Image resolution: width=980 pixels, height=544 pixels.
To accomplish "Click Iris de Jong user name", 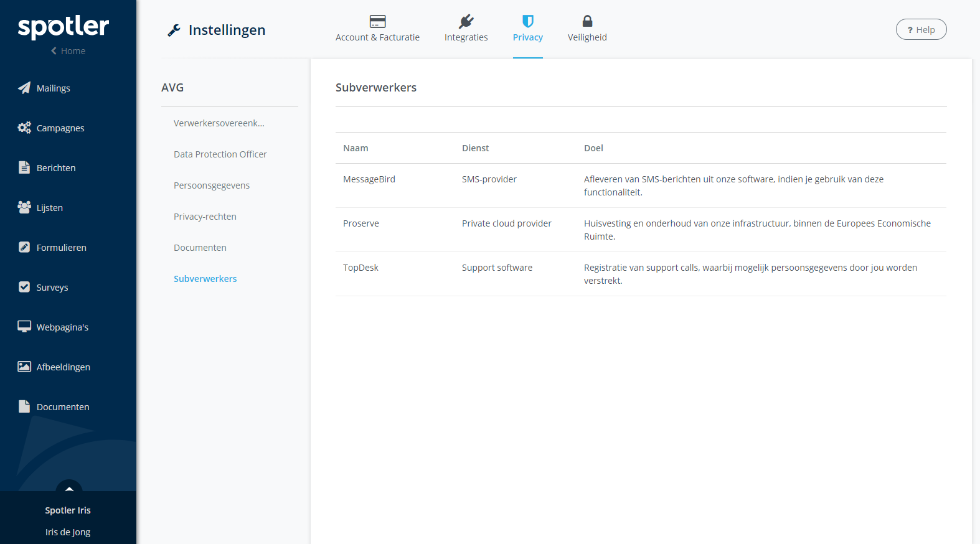I will (68, 532).
